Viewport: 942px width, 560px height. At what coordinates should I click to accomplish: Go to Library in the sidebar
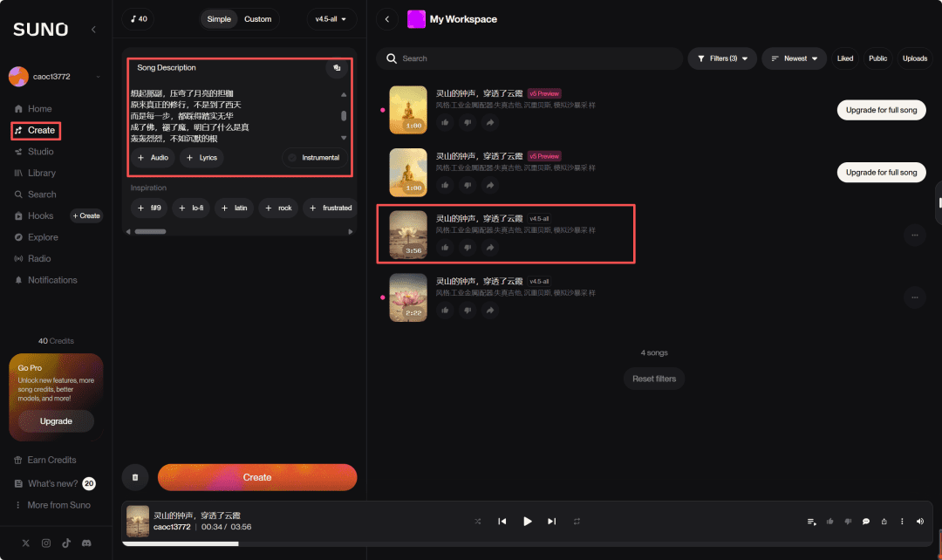[x=41, y=174]
